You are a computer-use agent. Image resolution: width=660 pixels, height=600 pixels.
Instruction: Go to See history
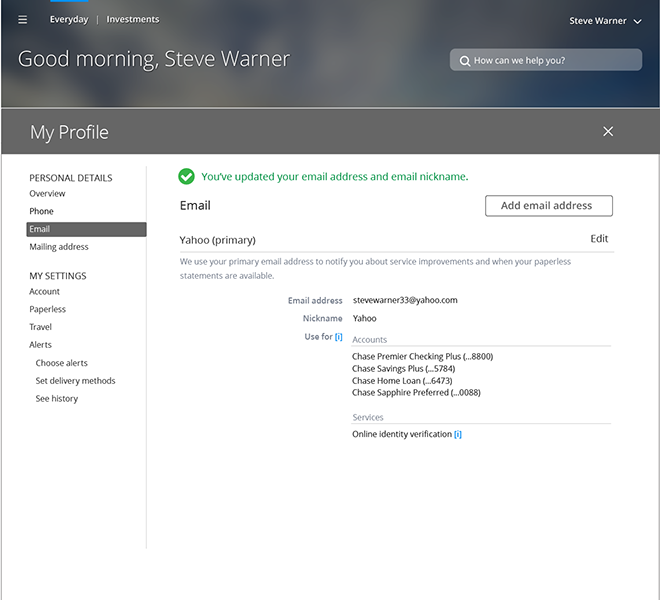tap(57, 398)
